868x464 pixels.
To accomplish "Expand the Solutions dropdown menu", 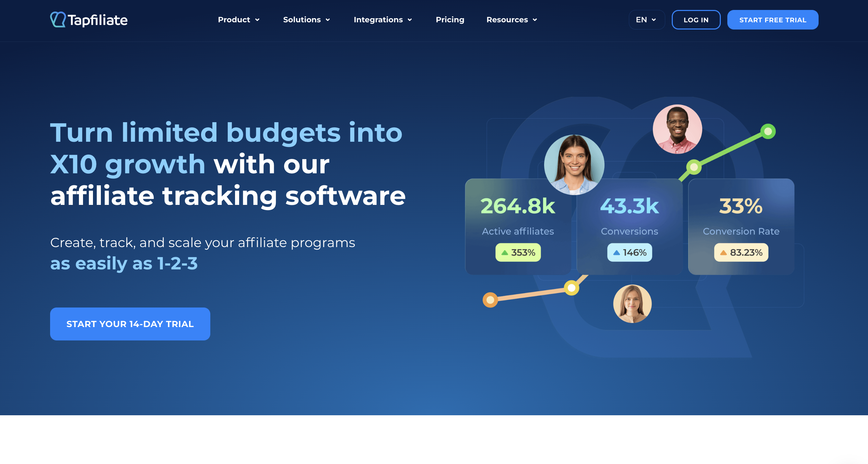I will click(x=307, y=20).
